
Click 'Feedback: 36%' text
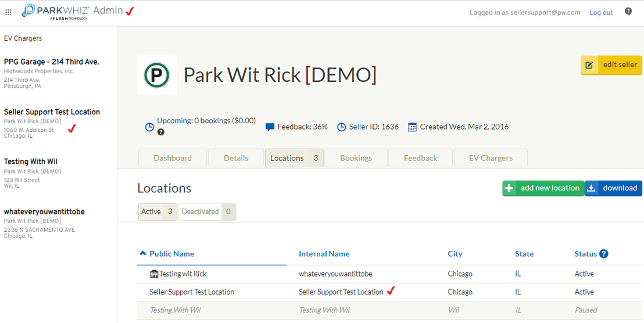(x=303, y=127)
